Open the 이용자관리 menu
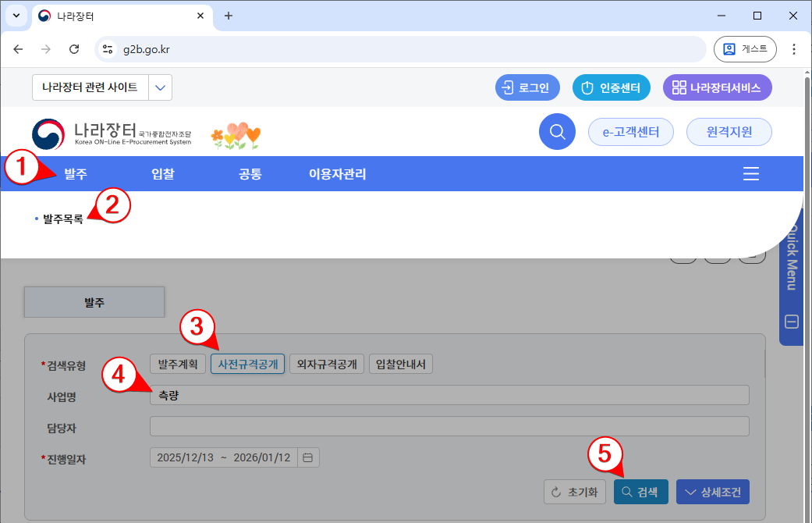Image resolution: width=812 pixels, height=523 pixels. click(337, 174)
